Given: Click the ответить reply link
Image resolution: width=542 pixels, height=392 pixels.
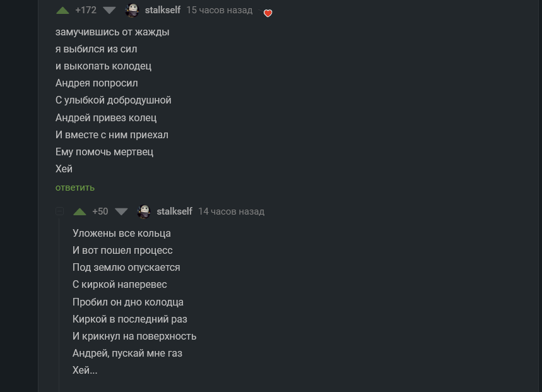Looking at the screenshot, I should click(x=75, y=187).
